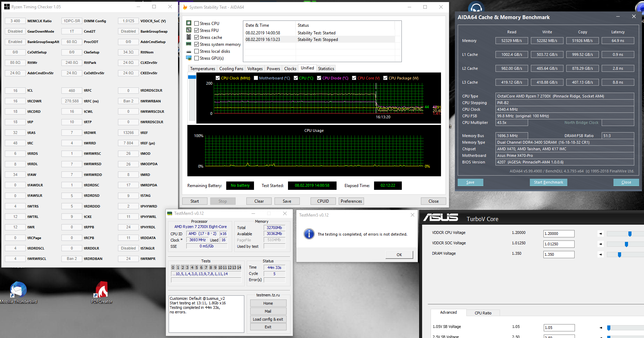This screenshot has height=338, width=644.
Task: Click Save in the System Stability Test window
Action: pyautogui.click(x=287, y=201)
